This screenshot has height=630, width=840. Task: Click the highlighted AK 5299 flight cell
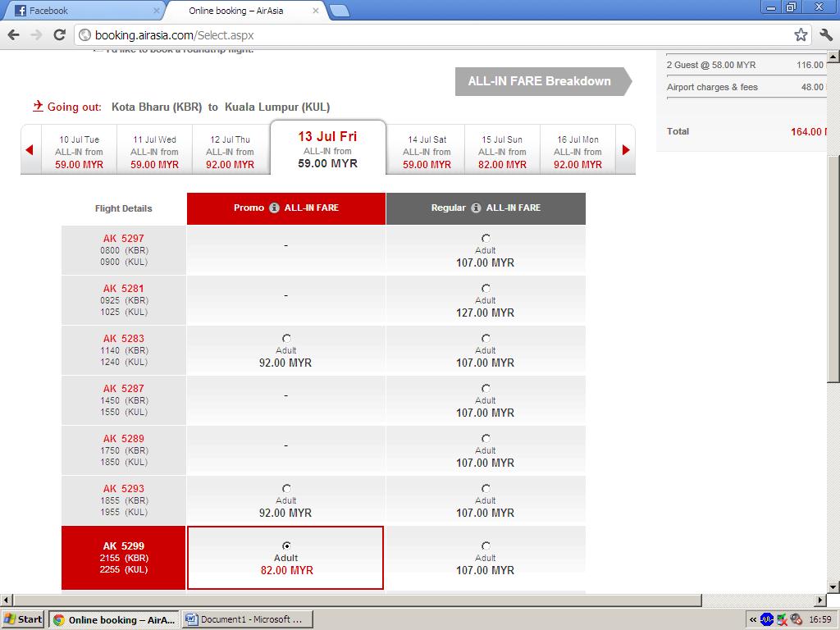[x=124, y=558]
